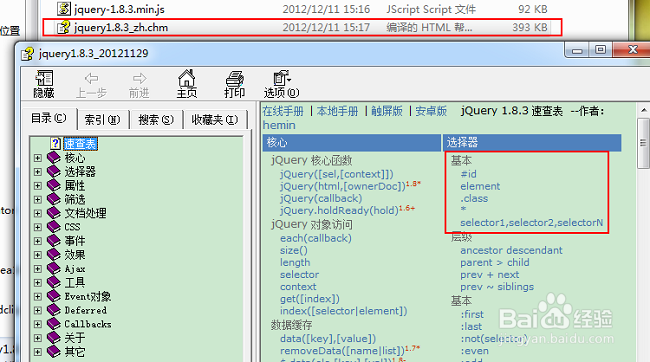The height and width of the screenshot is (362, 650).
Task: Open the 本地手册 link
Action: tap(337, 111)
